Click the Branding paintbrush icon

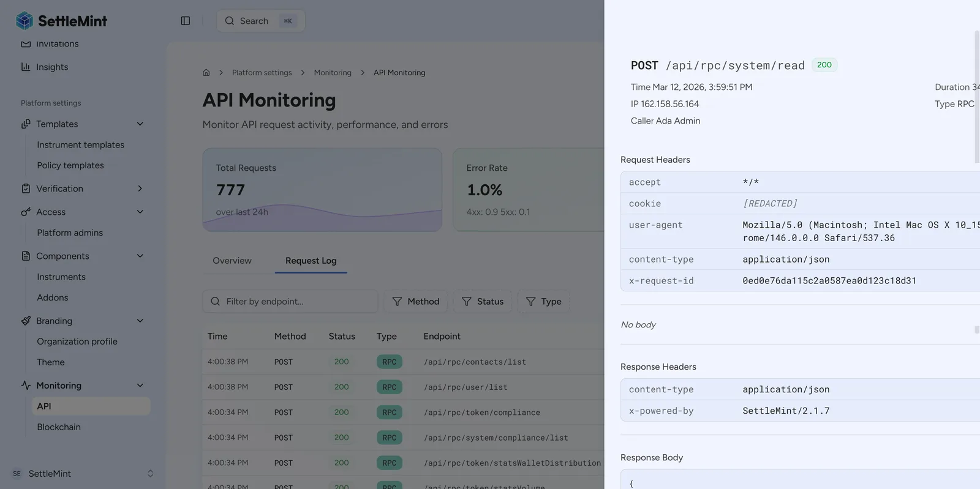coord(26,321)
